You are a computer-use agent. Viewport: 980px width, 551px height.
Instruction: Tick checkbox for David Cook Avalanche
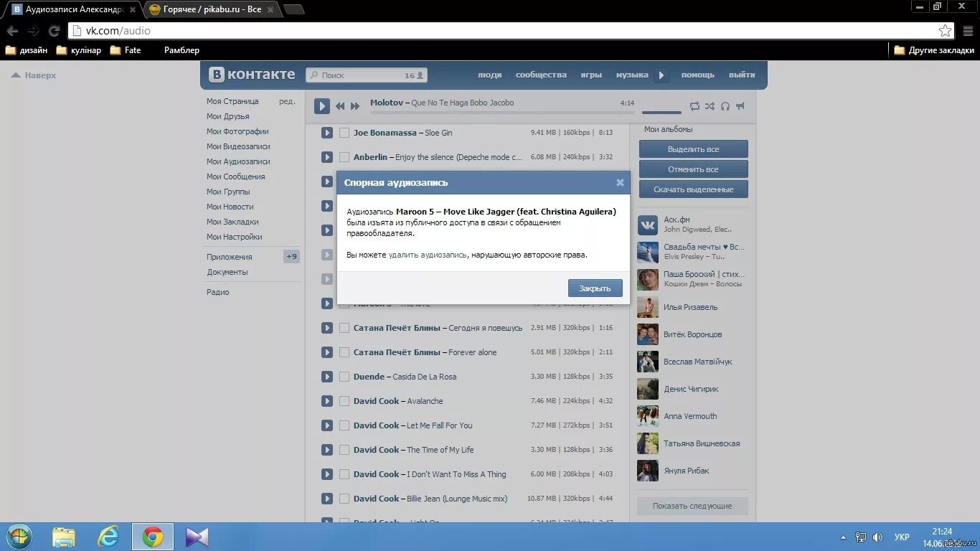click(x=344, y=401)
